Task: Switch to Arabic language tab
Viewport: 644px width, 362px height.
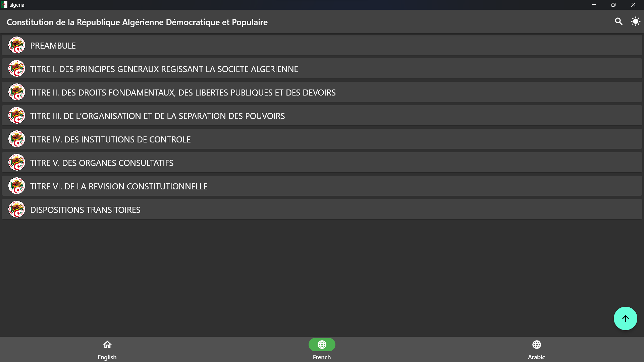Action: coord(536,349)
